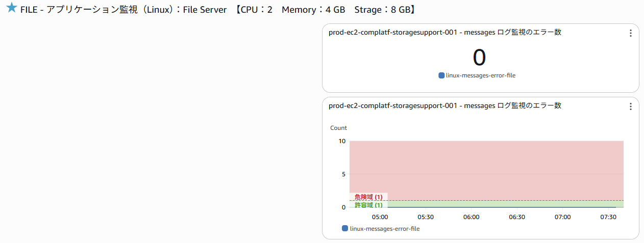Click the red danger zone area in the chart
Image resolution: width=644 pixels, height=243 pixels.
click(x=485, y=163)
